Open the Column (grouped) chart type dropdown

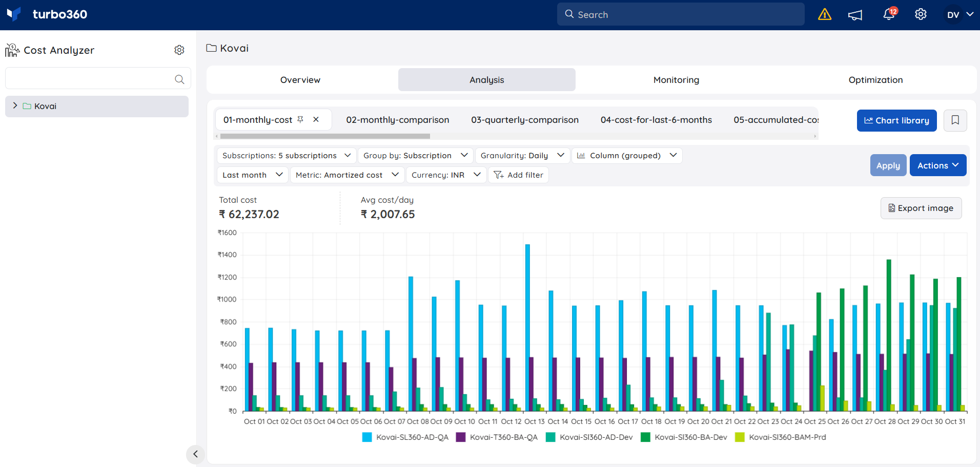[x=627, y=156]
